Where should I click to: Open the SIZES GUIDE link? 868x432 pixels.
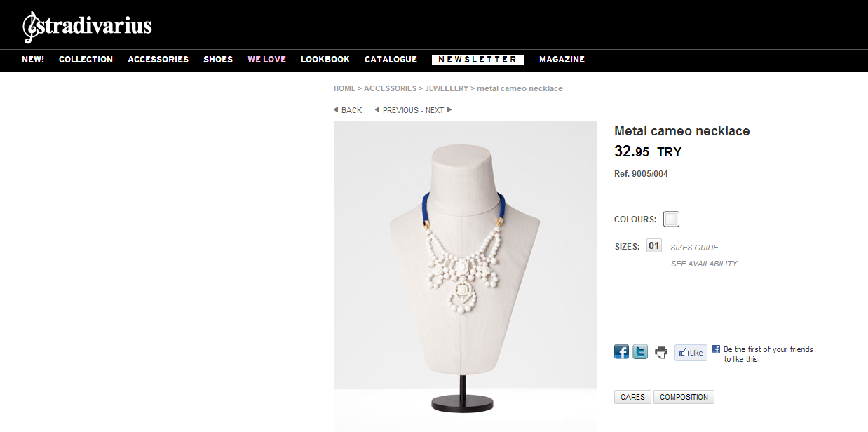tap(694, 248)
